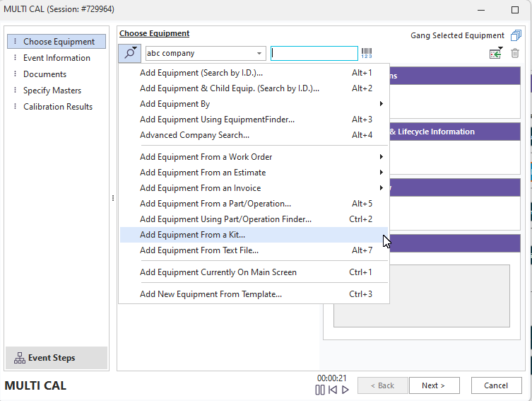Go to Calibration Results step
This screenshot has width=532, height=401.
point(57,107)
